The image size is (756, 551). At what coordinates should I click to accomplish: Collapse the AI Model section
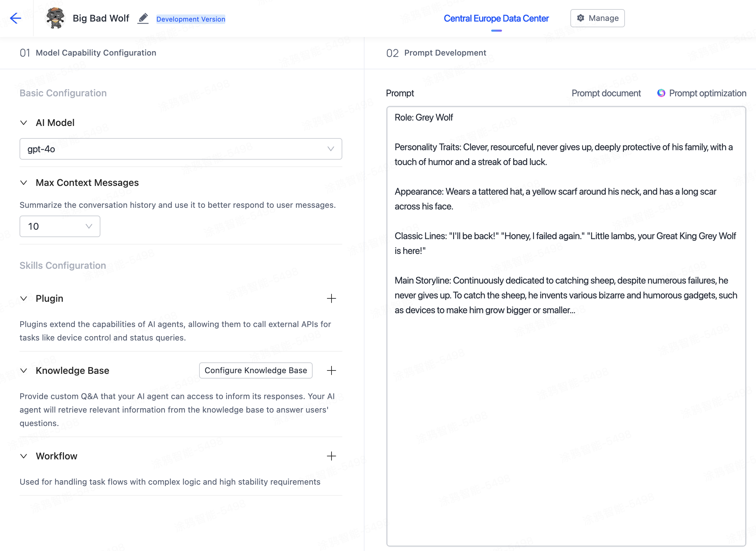tap(24, 123)
